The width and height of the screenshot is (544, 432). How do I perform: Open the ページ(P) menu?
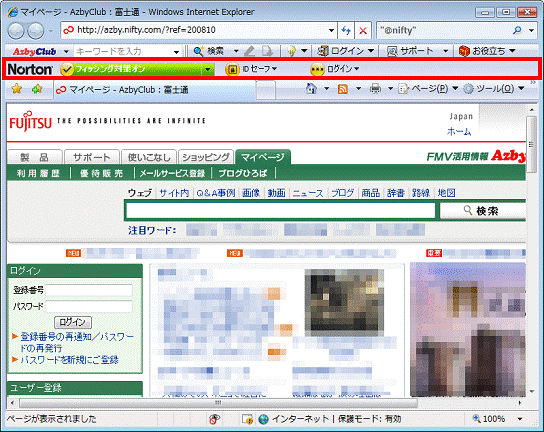point(428,89)
